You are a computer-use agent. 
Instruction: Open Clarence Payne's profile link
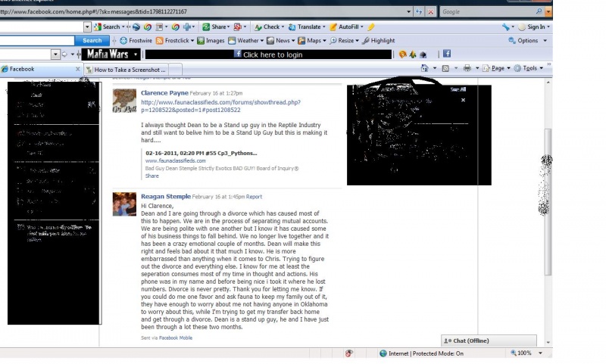(x=164, y=92)
